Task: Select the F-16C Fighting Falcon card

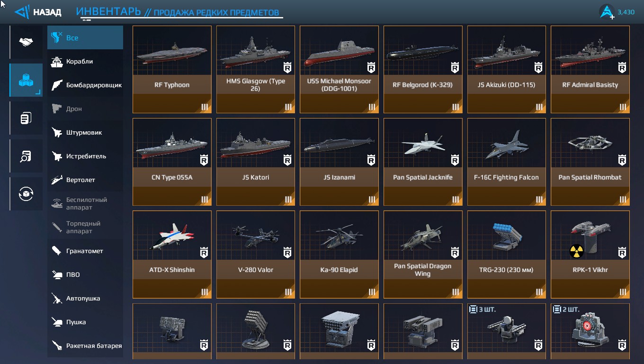Action: click(507, 162)
